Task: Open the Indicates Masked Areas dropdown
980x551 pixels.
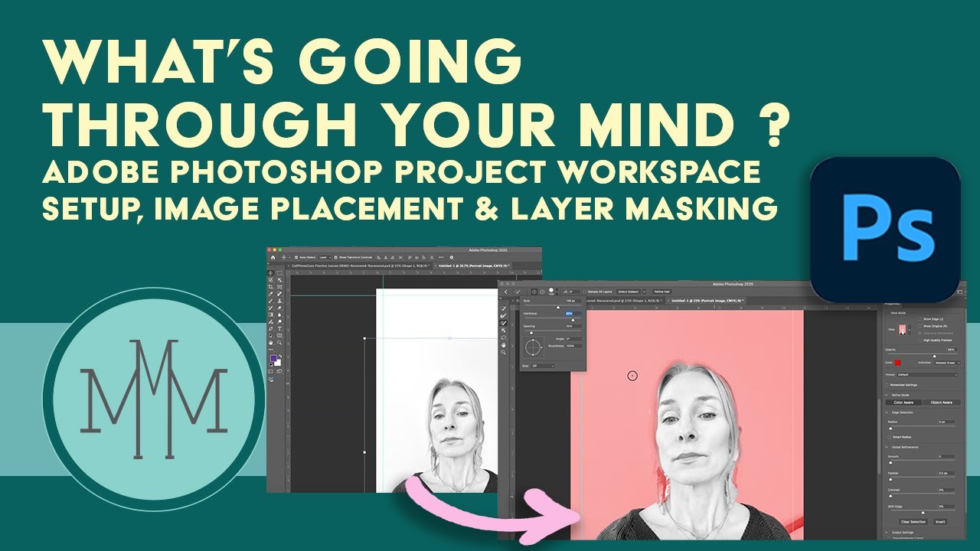Action: point(947,363)
